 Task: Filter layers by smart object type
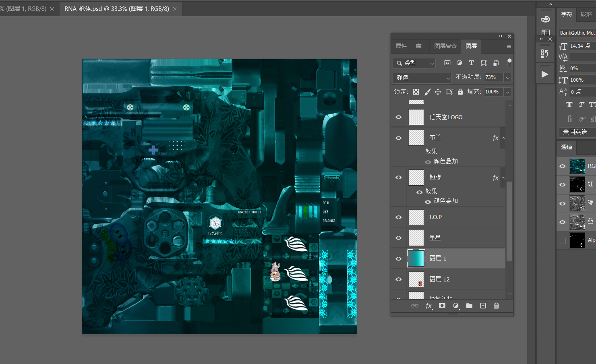click(x=496, y=63)
